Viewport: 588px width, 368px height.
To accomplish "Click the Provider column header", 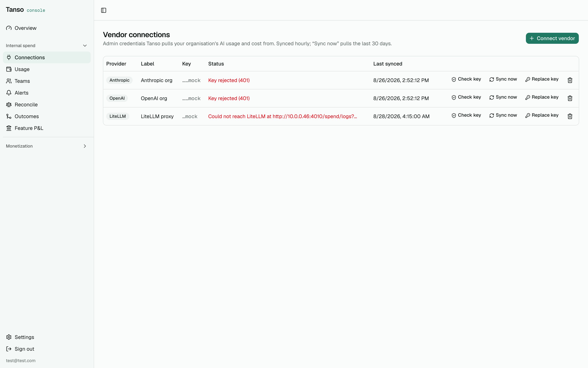I will pyautogui.click(x=116, y=64).
